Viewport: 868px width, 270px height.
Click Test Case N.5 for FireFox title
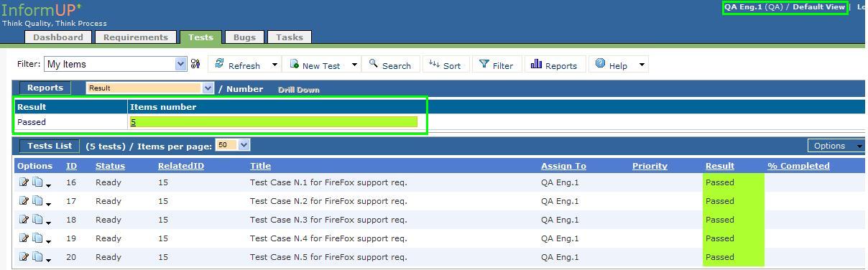(328, 257)
